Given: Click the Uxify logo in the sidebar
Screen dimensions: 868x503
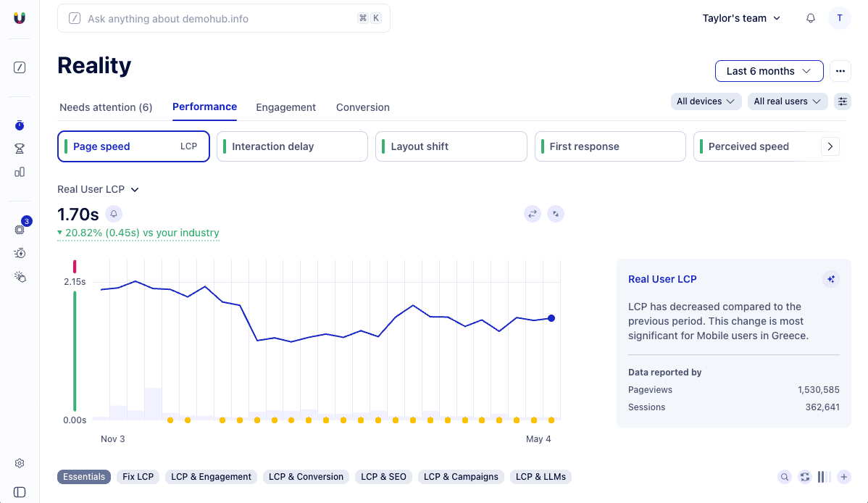Looking at the screenshot, I should (20, 18).
